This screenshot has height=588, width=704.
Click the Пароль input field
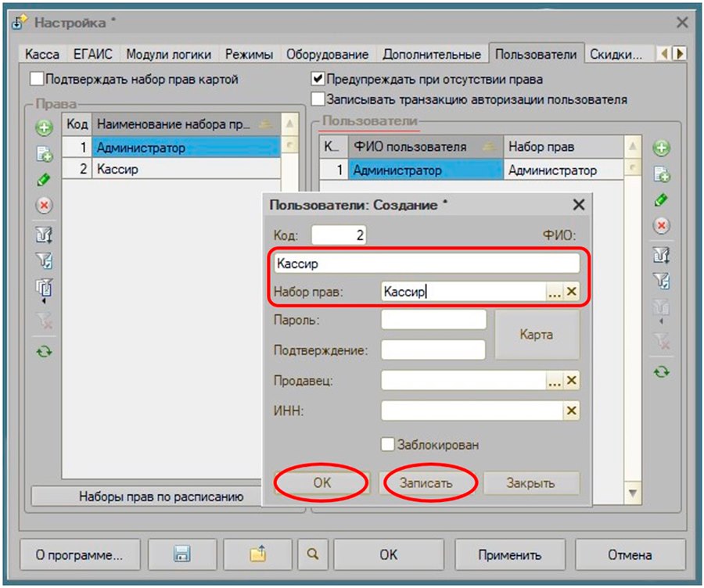[x=433, y=320]
